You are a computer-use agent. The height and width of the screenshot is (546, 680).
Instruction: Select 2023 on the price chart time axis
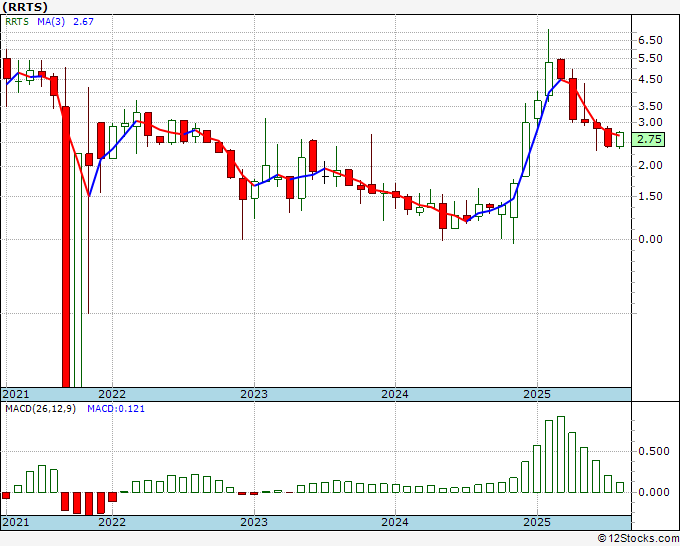pos(254,394)
